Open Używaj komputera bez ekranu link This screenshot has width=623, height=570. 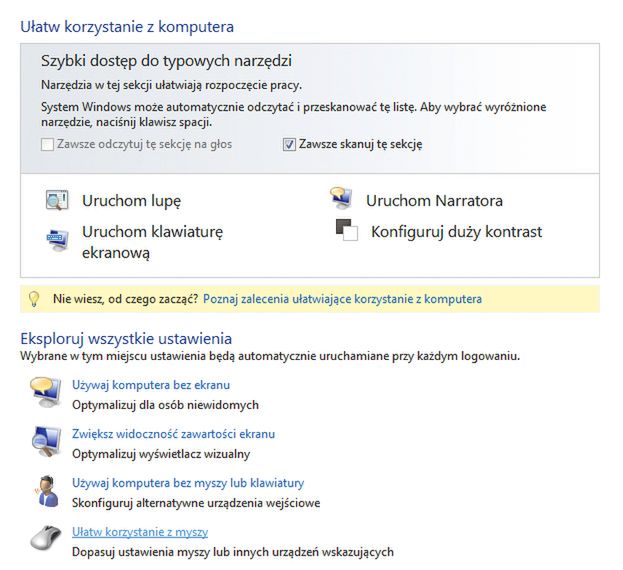[x=151, y=385]
